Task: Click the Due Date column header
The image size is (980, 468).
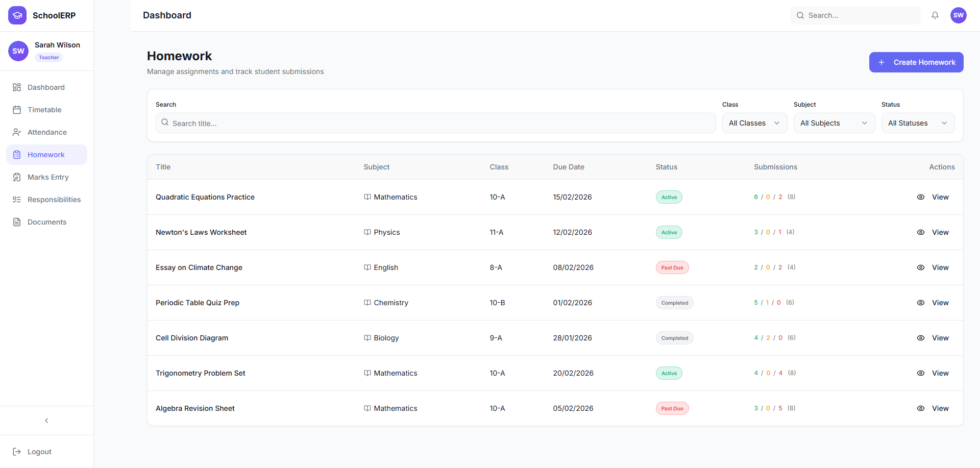Action: (x=569, y=167)
